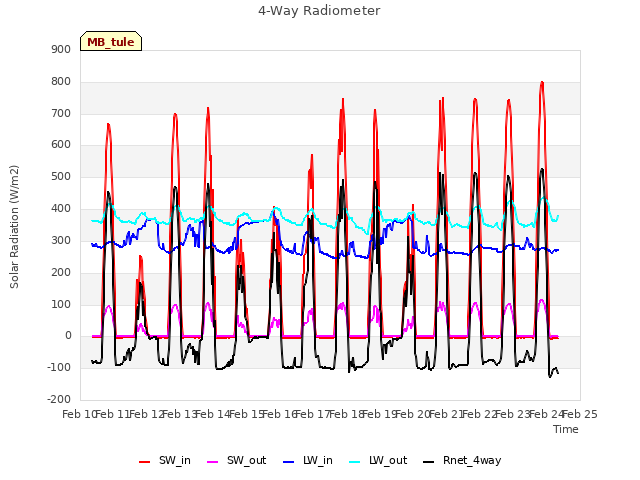The height and width of the screenshot is (480, 640).
Task: Toggle the SW_out legend entry
Action: 237,460
